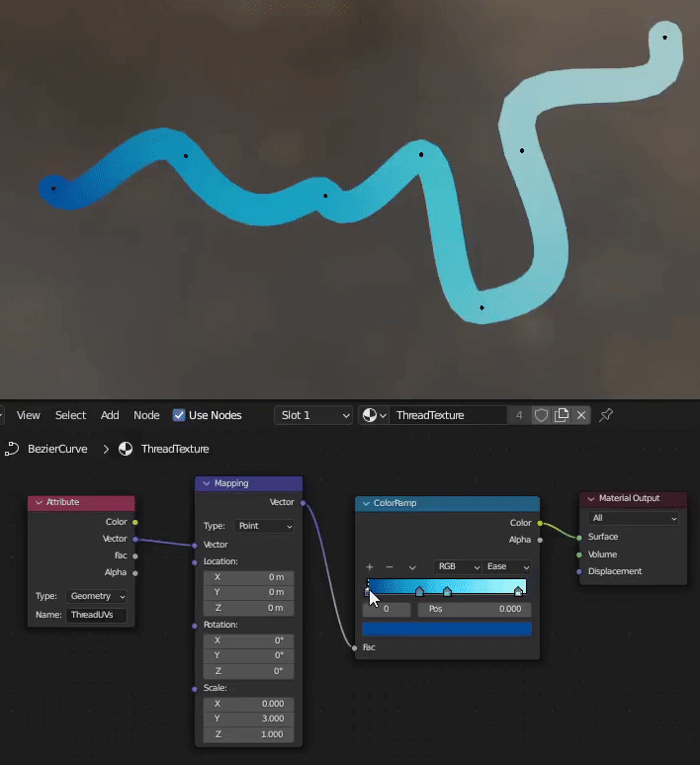Click the Mapping Vector output socket
Image resolution: width=700 pixels, height=765 pixels.
(x=304, y=502)
